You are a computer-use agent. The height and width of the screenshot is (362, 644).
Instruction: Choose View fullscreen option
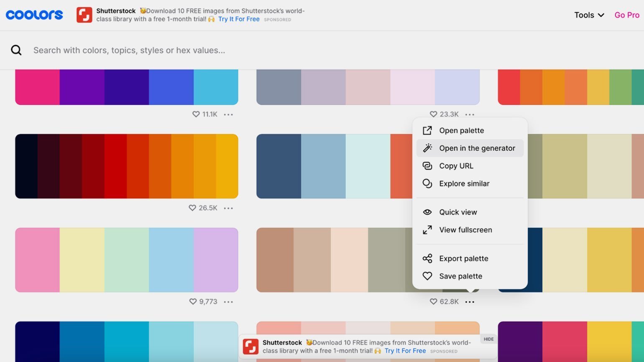tap(470, 230)
